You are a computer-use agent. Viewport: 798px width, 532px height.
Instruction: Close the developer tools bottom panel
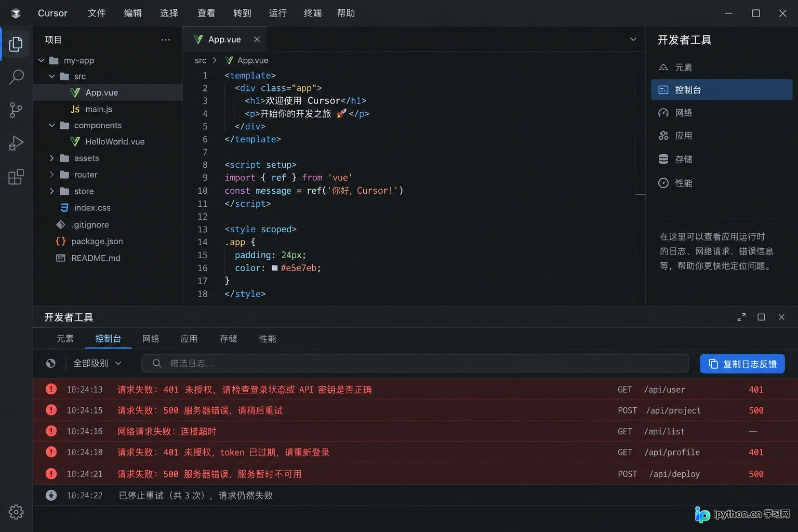(781, 317)
